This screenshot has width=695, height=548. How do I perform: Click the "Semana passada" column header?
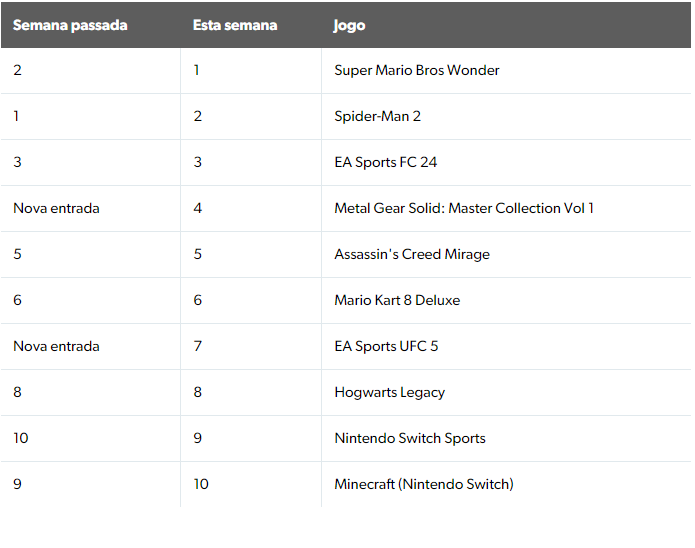point(70,25)
